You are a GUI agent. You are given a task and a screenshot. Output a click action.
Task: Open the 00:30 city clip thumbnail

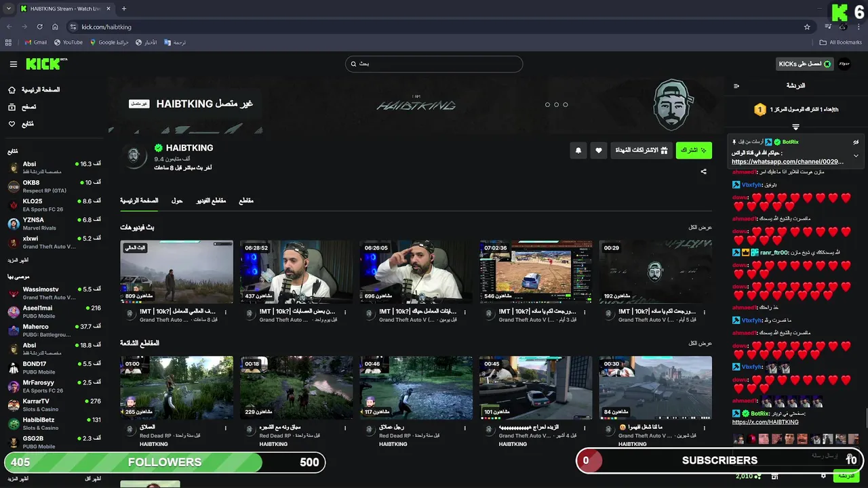coord(655,387)
